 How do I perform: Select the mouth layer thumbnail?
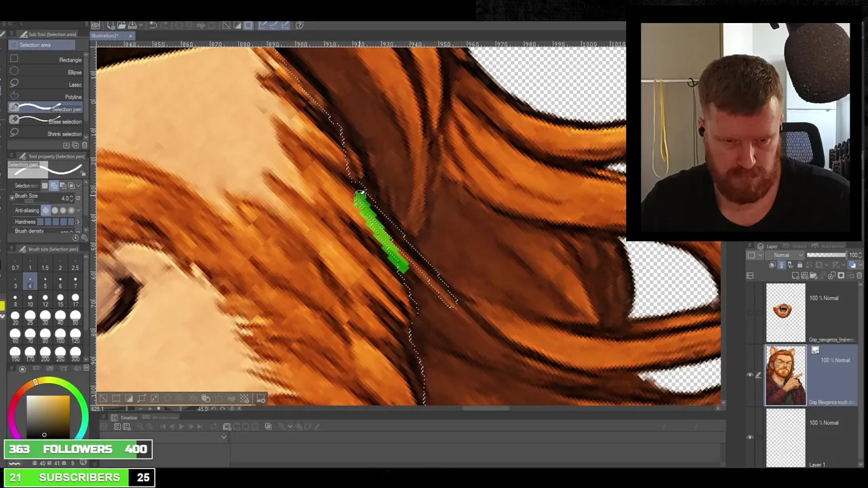click(x=785, y=312)
